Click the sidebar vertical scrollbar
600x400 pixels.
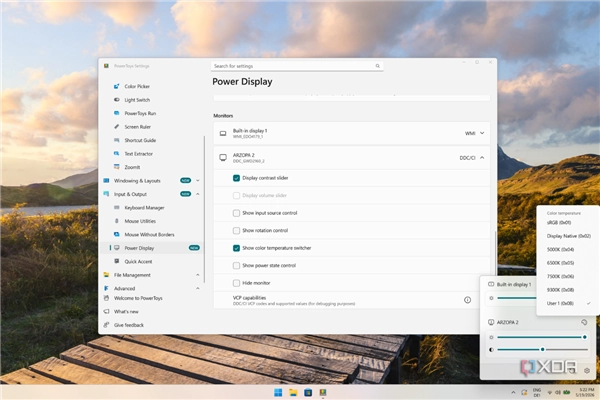pos(204,209)
